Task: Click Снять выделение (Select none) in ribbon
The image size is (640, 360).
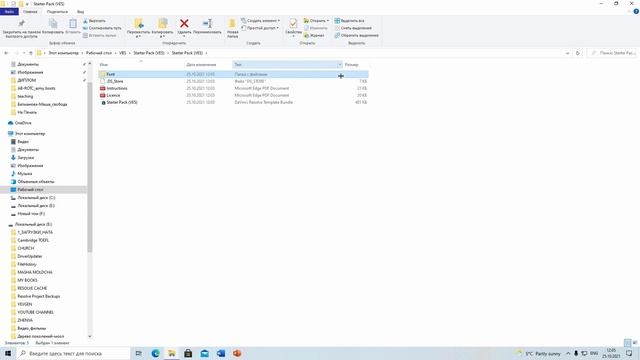Action: (x=353, y=28)
